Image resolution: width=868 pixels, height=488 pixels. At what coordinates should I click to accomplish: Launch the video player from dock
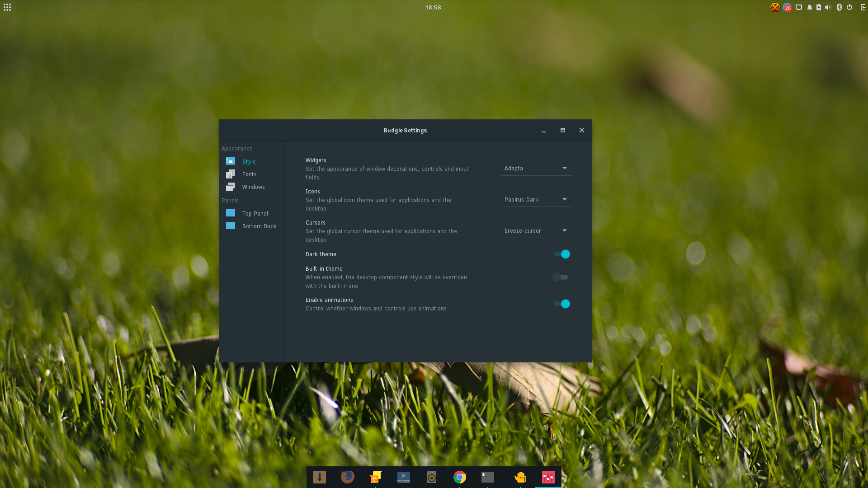point(404,477)
